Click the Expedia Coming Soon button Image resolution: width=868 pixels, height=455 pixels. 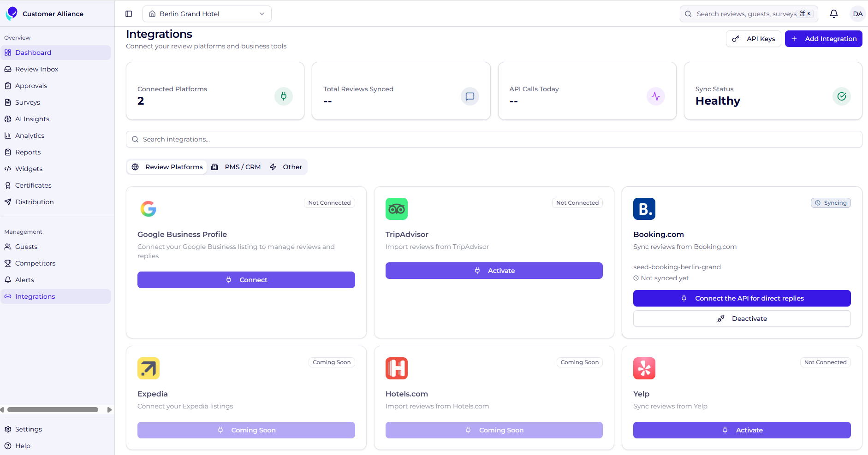click(x=246, y=430)
